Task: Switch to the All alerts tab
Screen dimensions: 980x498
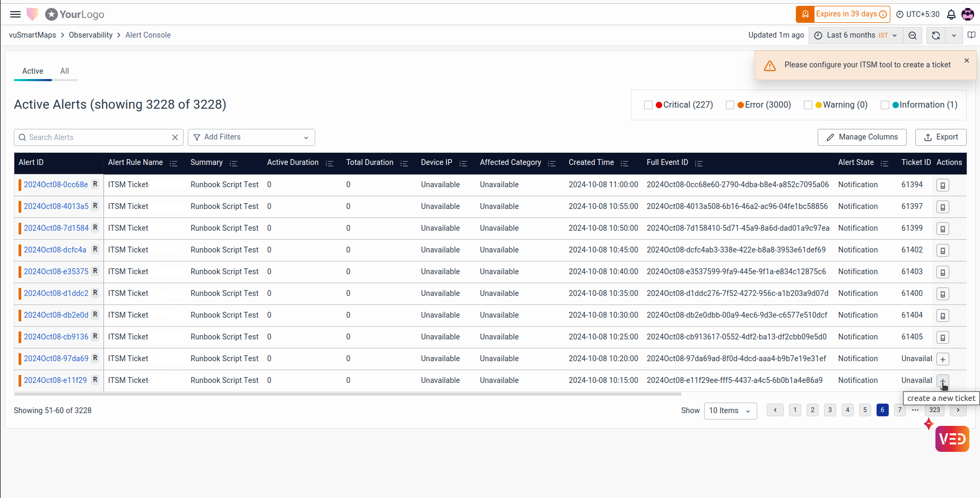Action: 64,71
